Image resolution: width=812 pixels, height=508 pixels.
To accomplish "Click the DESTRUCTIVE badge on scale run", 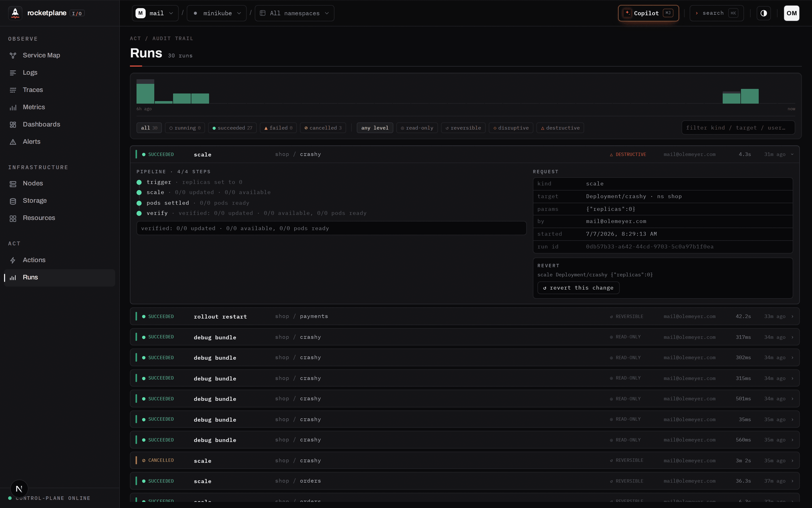I will coord(628,154).
